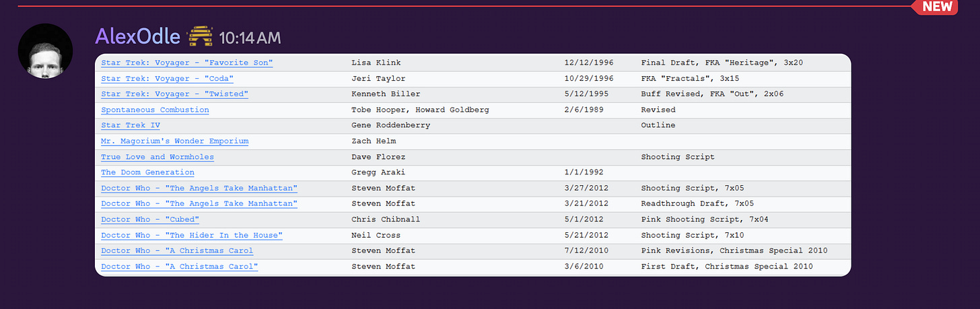Open The Doom Generation link
This screenshot has height=309, width=980.
coord(147,172)
